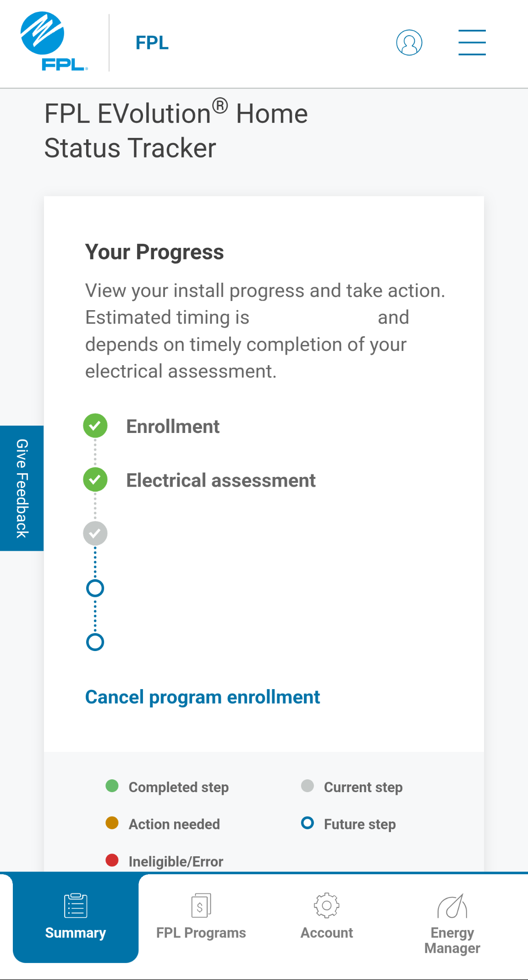Click the FPL header text link

click(152, 43)
